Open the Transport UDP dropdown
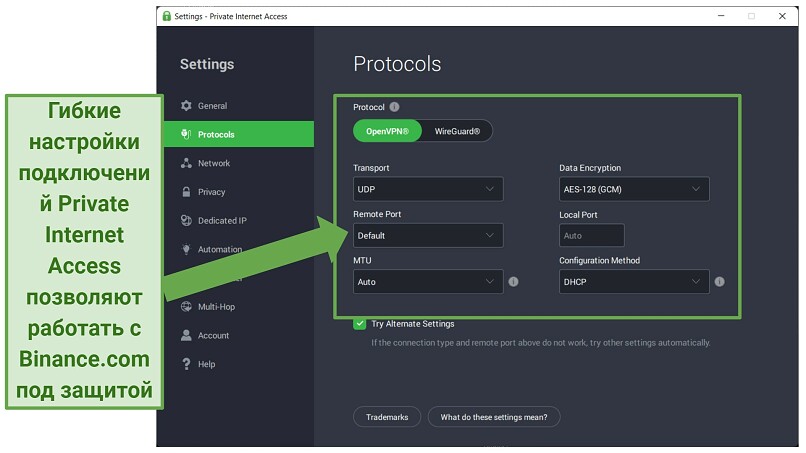Viewport: 806px width, 453px height. tap(428, 189)
